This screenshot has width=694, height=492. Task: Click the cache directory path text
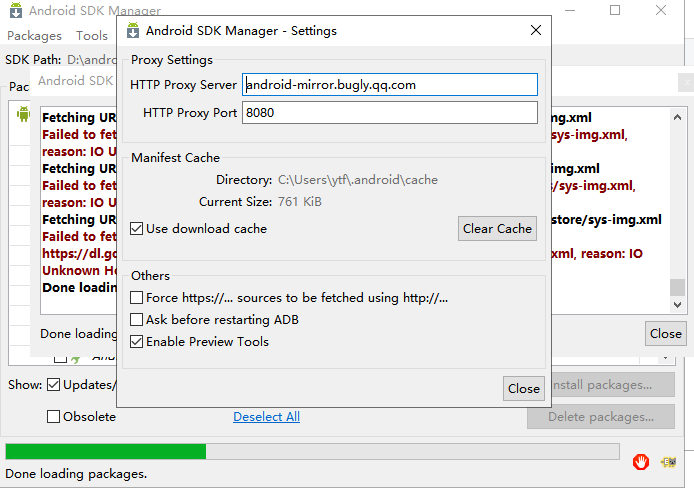click(x=358, y=180)
